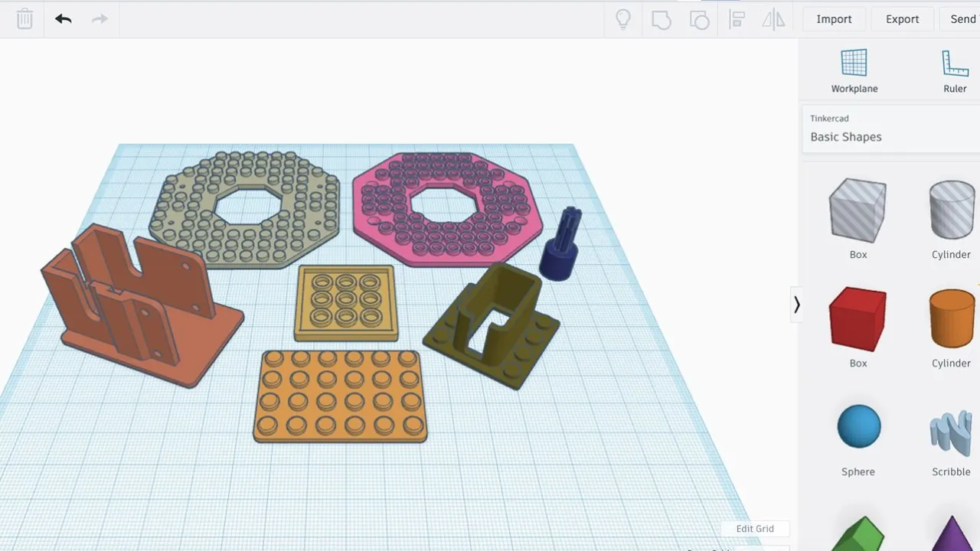
Task: Click the Edit Grid label
Action: point(755,528)
